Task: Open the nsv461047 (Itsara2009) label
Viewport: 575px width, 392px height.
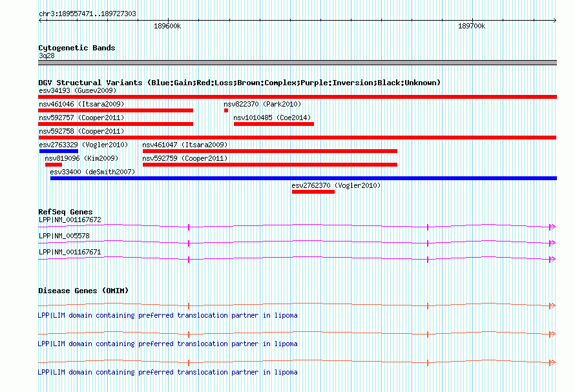Action: (x=185, y=145)
